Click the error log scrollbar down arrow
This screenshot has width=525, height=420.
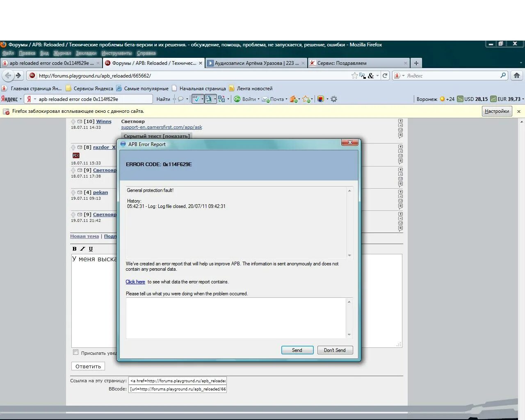tap(349, 255)
